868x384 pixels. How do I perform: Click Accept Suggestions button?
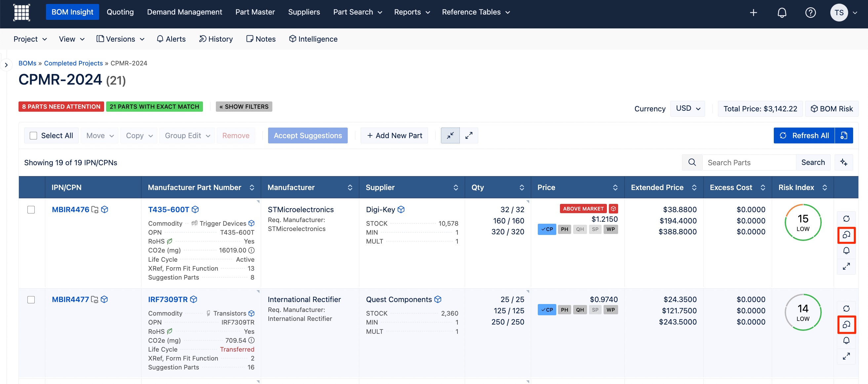point(308,135)
